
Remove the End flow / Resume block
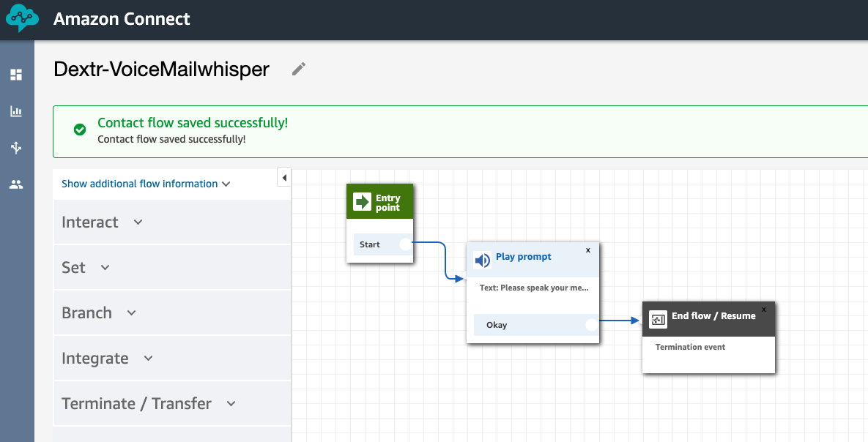click(x=764, y=310)
